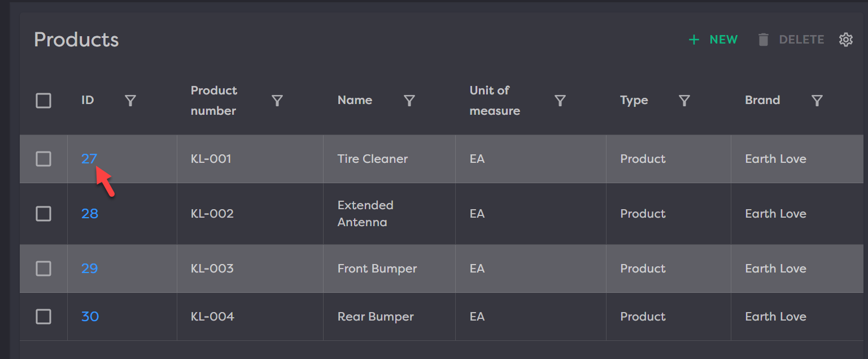Click the filter icon beside ID column
This screenshot has height=359, width=868.
tap(130, 101)
